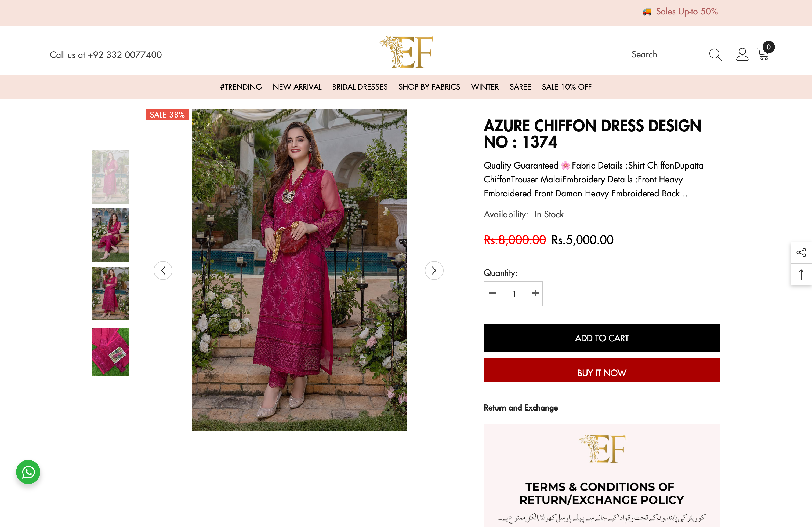
Task: Click the truck icon in the sale banner
Action: point(647,11)
